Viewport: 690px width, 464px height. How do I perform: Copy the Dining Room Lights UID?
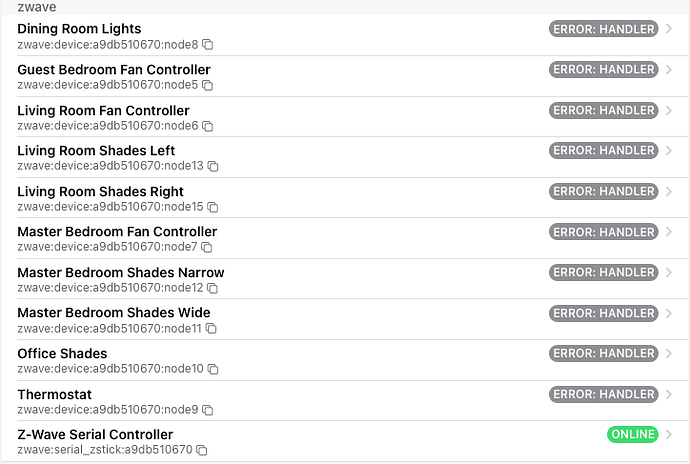pyautogui.click(x=208, y=46)
